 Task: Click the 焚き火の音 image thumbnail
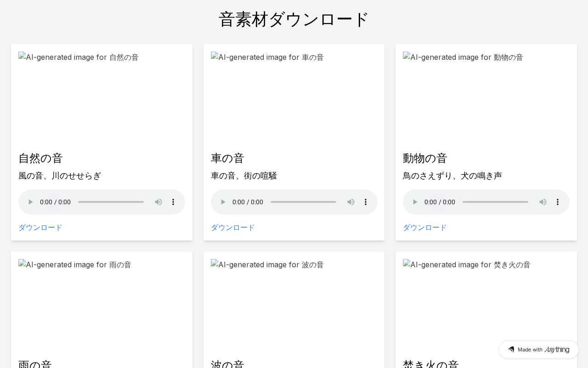486,304
